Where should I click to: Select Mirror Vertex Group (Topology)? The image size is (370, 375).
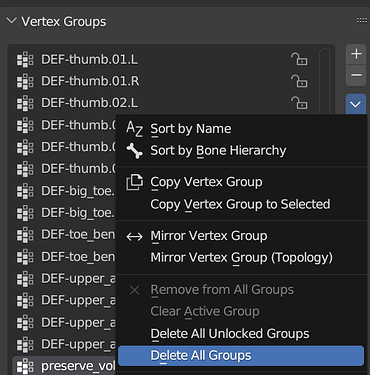click(241, 258)
